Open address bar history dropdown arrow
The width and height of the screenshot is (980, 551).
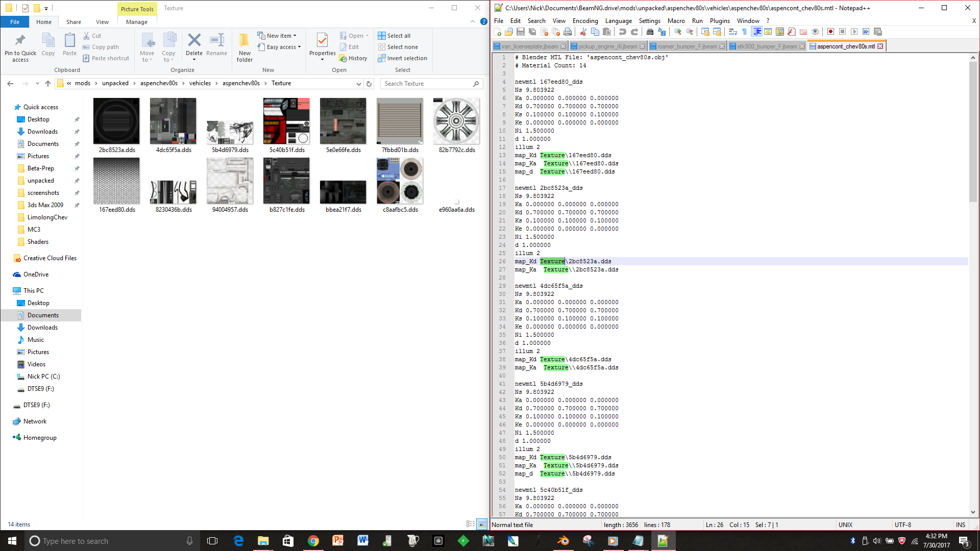click(358, 84)
